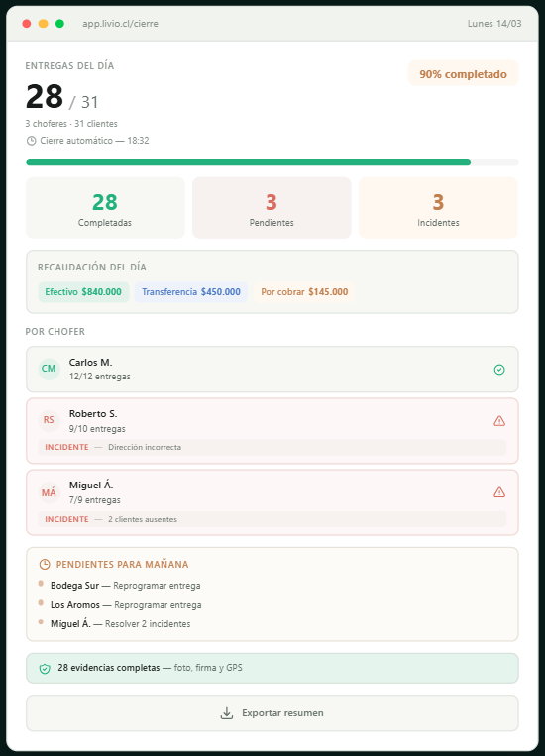Open the 3 Incidentes card
The width and height of the screenshot is (545, 756).
pyautogui.click(x=438, y=208)
